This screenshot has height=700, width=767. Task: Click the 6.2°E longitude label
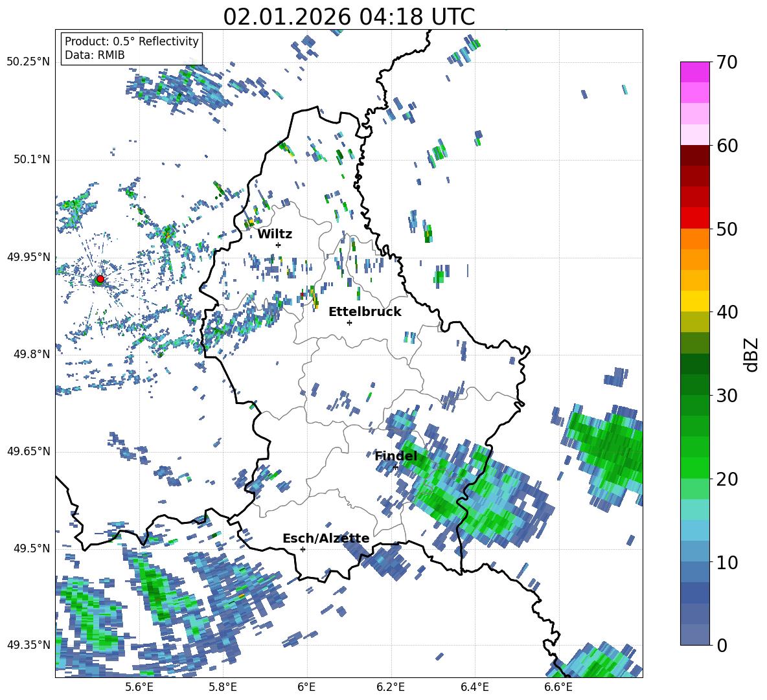pyautogui.click(x=391, y=687)
